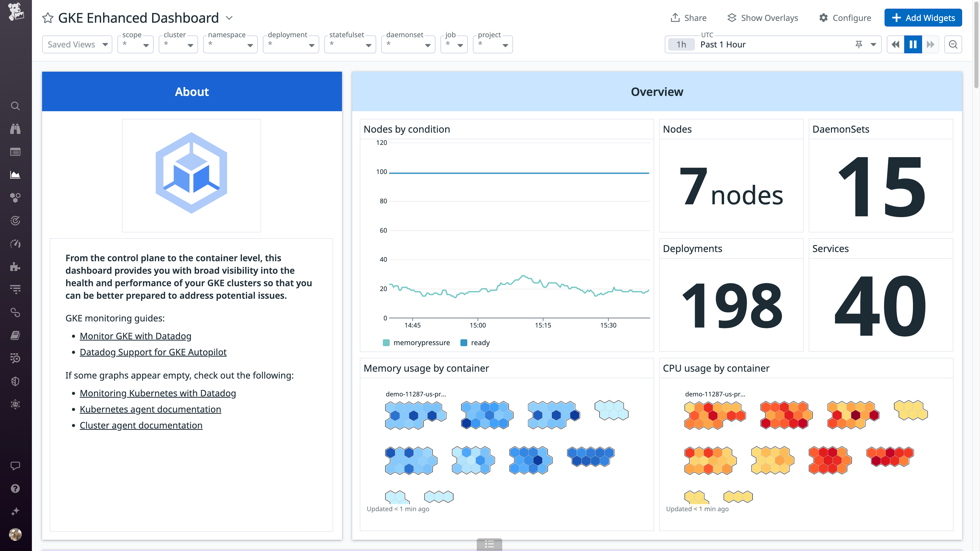Open the help question mark icon
Viewport: 980px width, 551px height.
coord(15,489)
